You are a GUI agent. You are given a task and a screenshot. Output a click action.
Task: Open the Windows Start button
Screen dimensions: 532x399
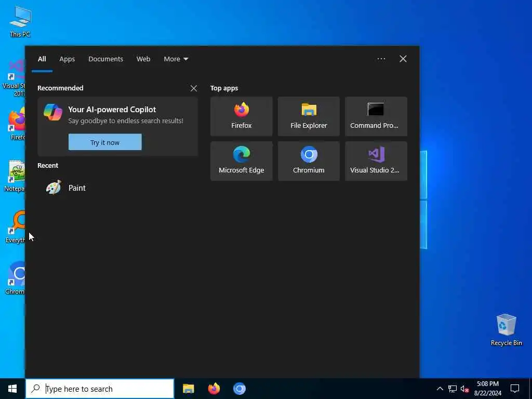[12, 389]
